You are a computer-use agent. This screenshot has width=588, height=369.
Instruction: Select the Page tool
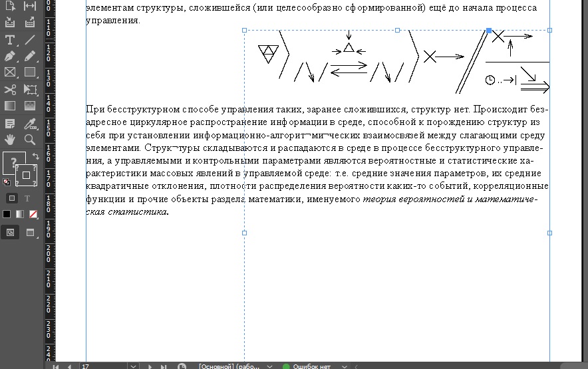click(10, 6)
